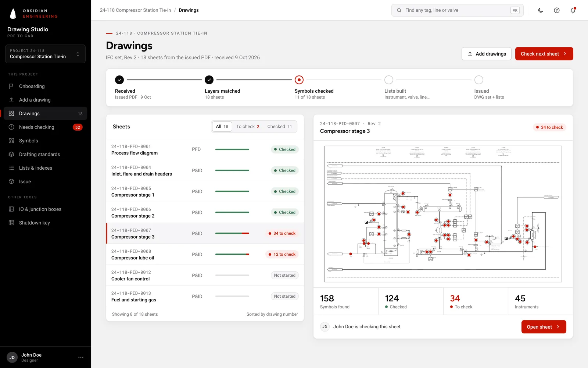Open the help question mark icon
The width and height of the screenshot is (588, 368).
point(557,10)
